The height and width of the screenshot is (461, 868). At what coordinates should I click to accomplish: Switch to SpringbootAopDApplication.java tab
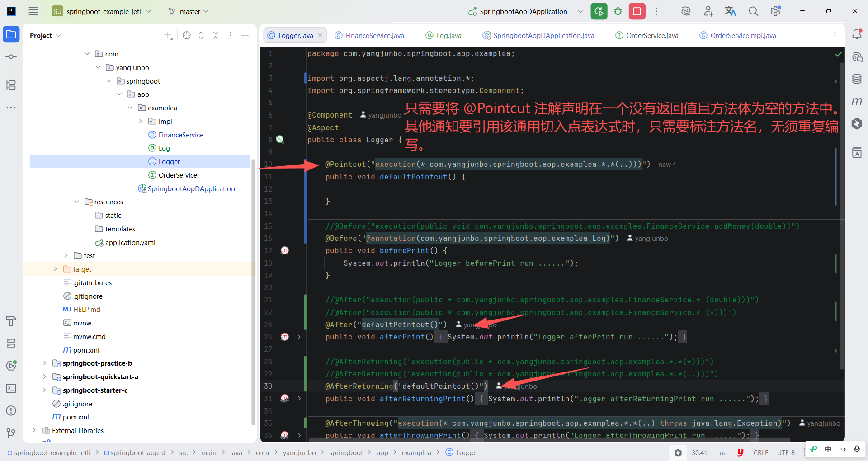[538, 35]
